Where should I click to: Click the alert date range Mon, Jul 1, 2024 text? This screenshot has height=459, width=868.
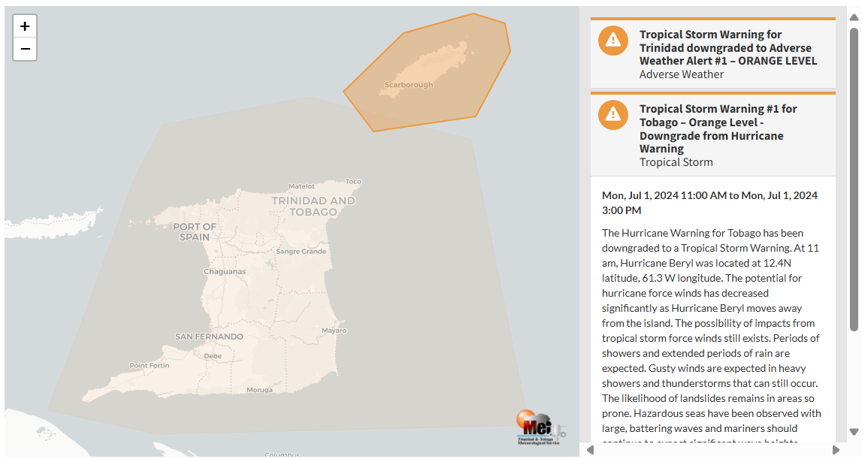pos(709,203)
